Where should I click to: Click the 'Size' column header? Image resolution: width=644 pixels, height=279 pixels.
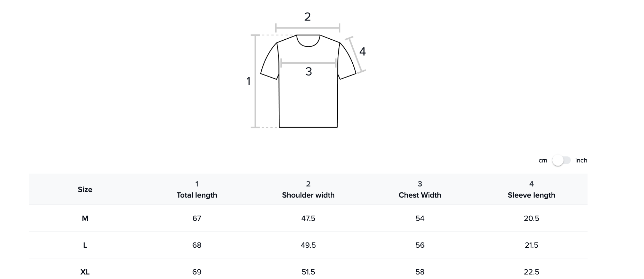click(85, 190)
